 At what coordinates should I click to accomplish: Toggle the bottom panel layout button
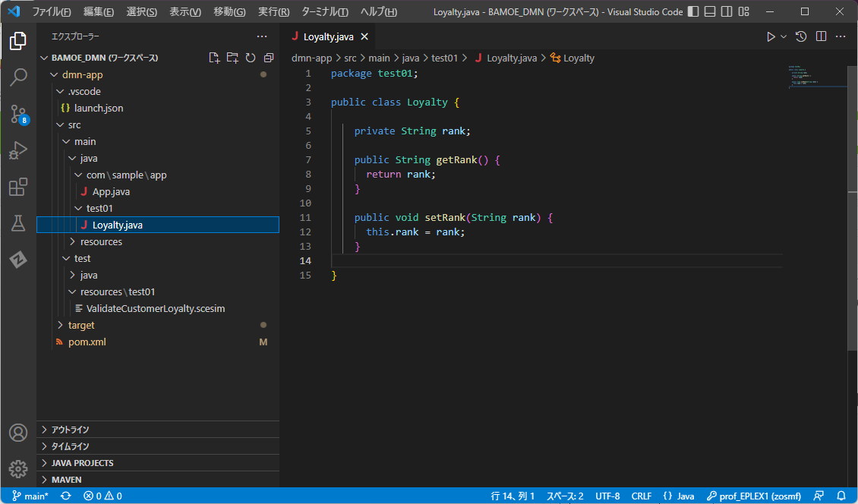point(710,12)
